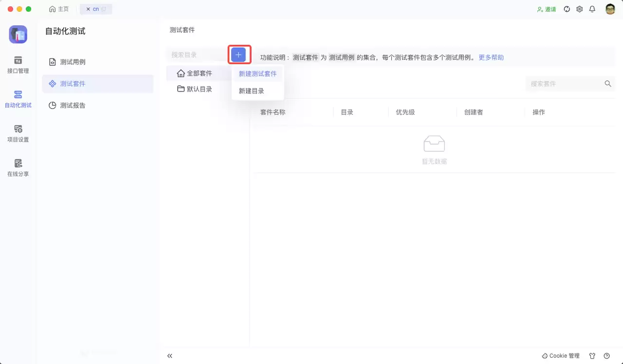Click 目录 column header
Viewport: 623px width, 364px height.
(347, 112)
